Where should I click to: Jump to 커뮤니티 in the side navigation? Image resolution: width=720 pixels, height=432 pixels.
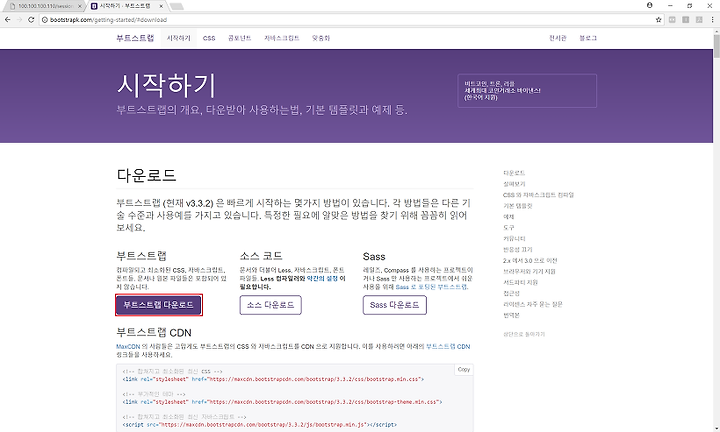(x=514, y=239)
